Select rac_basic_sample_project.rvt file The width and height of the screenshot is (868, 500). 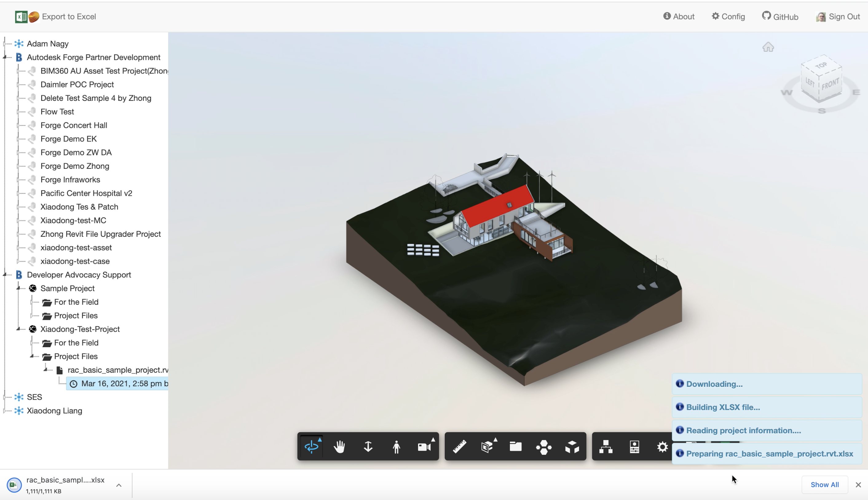[118, 370]
